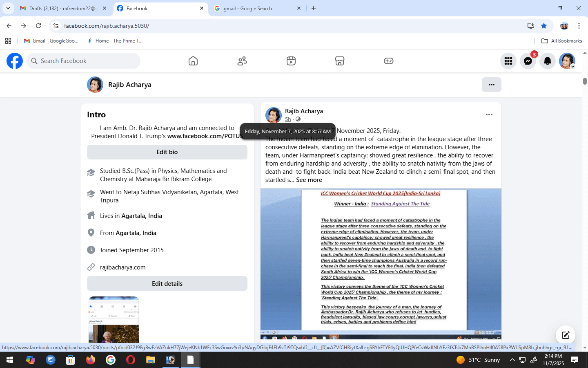The width and height of the screenshot is (588, 368).
Task: Click the new message compose icon
Action: (x=566, y=335)
